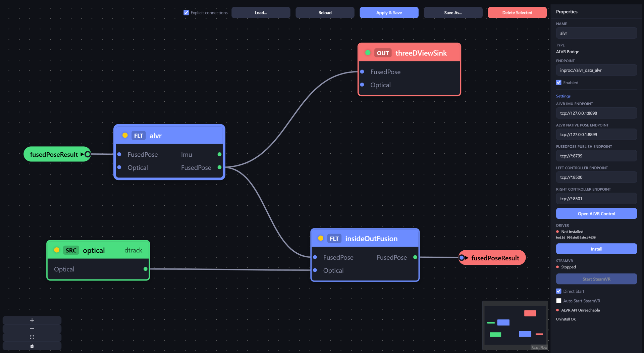The image size is (644, 353).
Task: Enable Auto Start SteamVR
Action: click(x=559, y=301)
